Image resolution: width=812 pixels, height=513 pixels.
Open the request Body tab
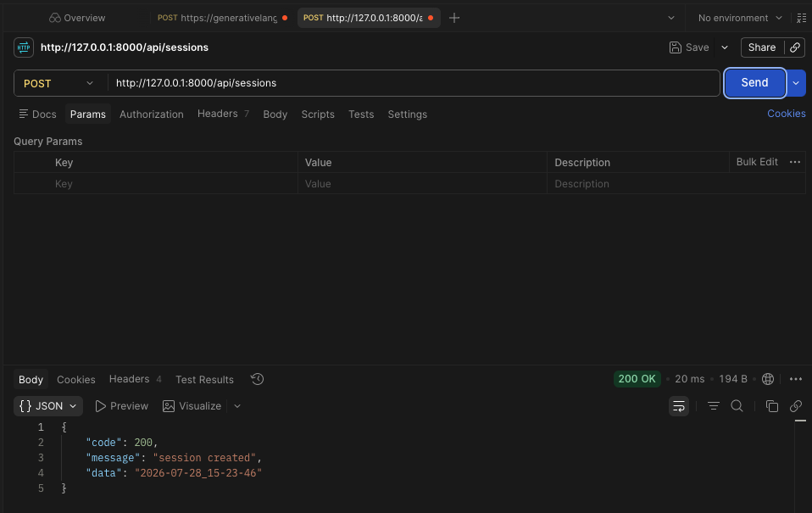pos(275,114)
